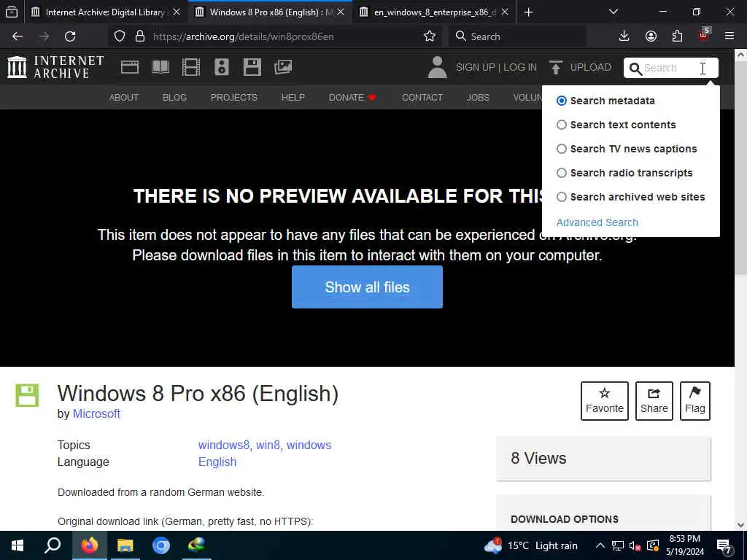
Task: Click the Show all files button
Action: click(368, 287)
